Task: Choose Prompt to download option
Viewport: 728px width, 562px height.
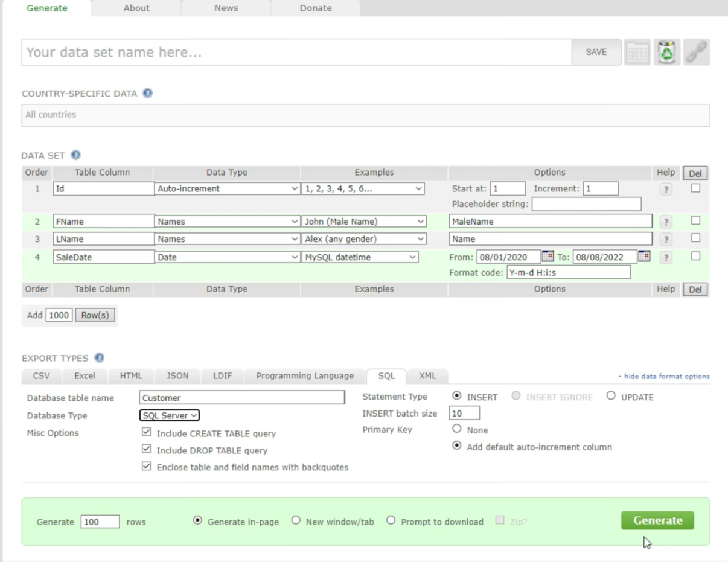Action: 391,520
